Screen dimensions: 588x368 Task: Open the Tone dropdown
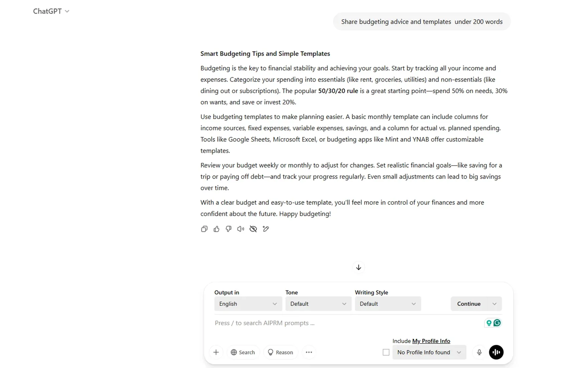(318, 304)
